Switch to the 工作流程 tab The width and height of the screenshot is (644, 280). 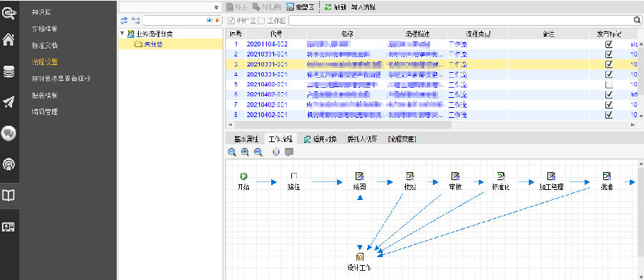[281, 139]
